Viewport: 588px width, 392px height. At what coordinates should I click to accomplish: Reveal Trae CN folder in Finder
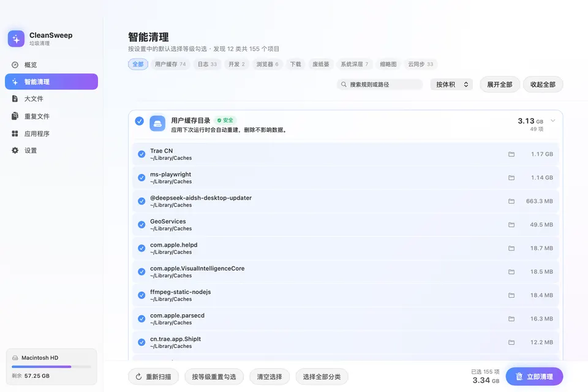point(511,154)
